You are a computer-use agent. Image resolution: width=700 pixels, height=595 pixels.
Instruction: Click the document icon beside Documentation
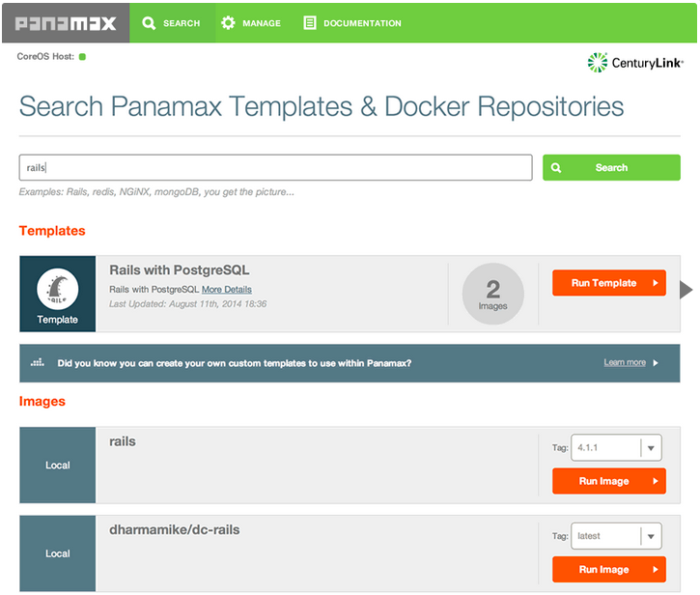click(x=309, y=23)
